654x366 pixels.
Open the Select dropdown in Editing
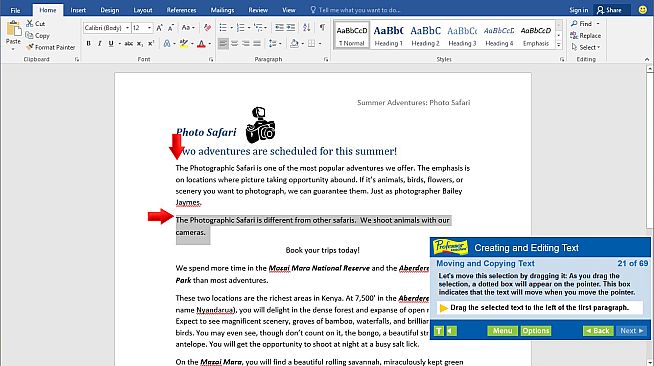[x=585, y=47]
